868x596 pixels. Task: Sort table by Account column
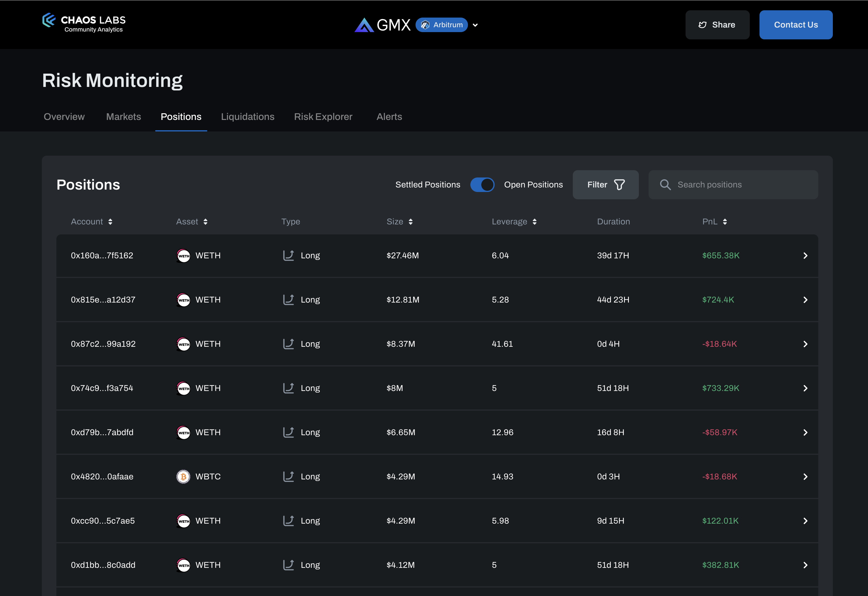tap(110, 222)
